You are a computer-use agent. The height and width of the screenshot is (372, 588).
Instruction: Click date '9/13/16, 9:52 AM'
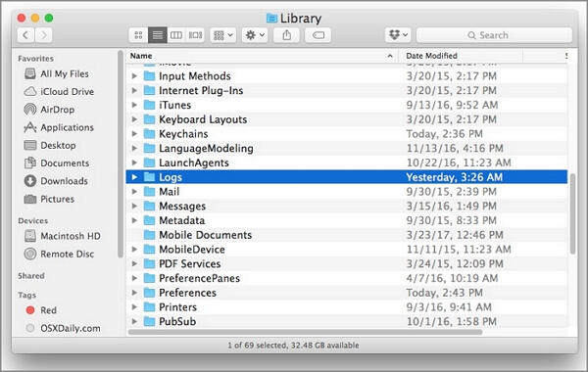click(x=452, y=105)
